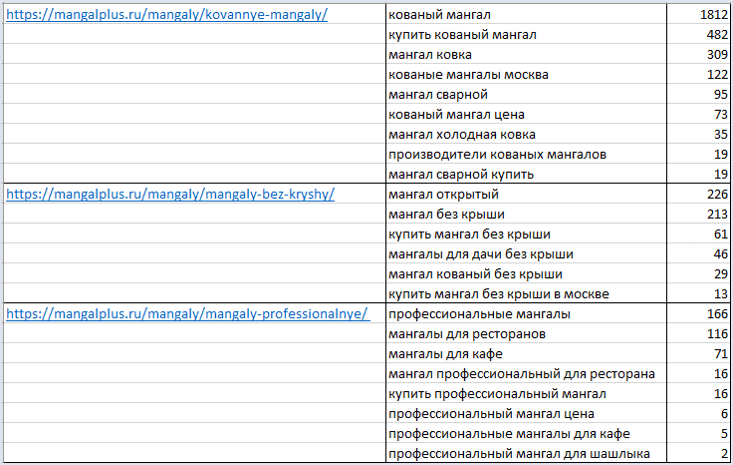This screenshot has height=465, width=733.
Task: Click the frequency value 71
Action: click(721, 354)
